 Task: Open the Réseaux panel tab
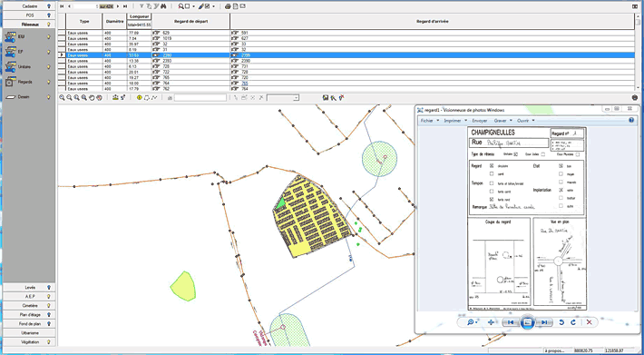29,25
